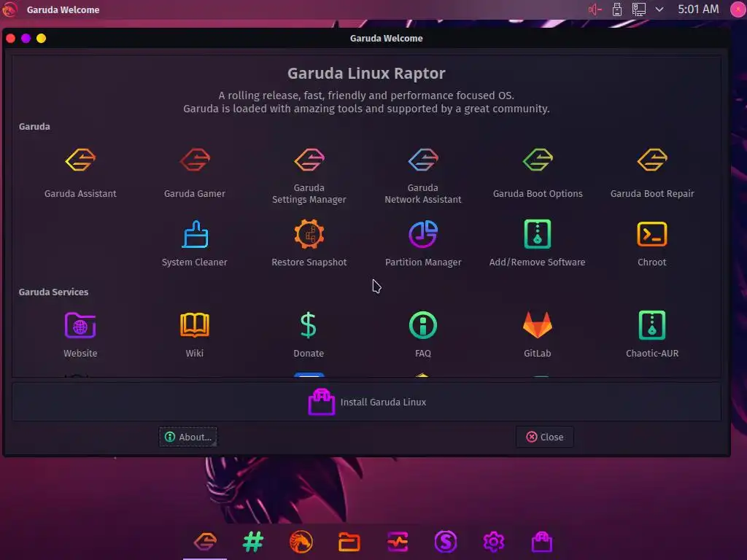The width and height of the screenshot is (747, 560).
Task: Open the Donate page
Action: 309,334
